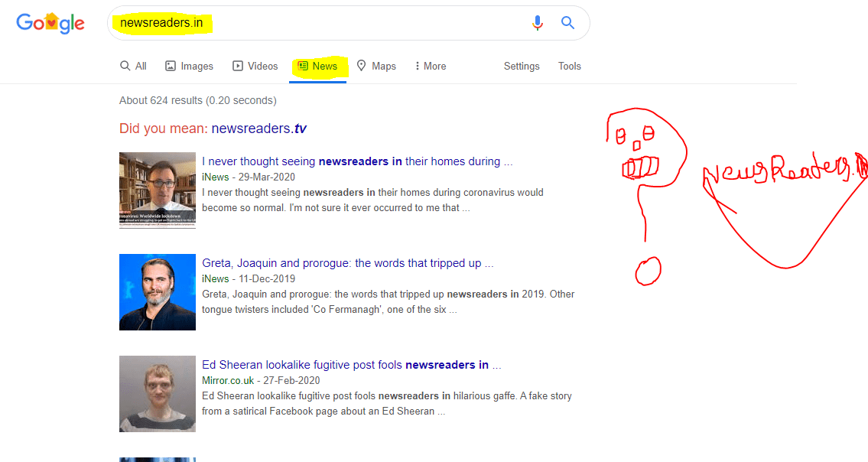Click the Maps tab pin icon

coord(362,65)
